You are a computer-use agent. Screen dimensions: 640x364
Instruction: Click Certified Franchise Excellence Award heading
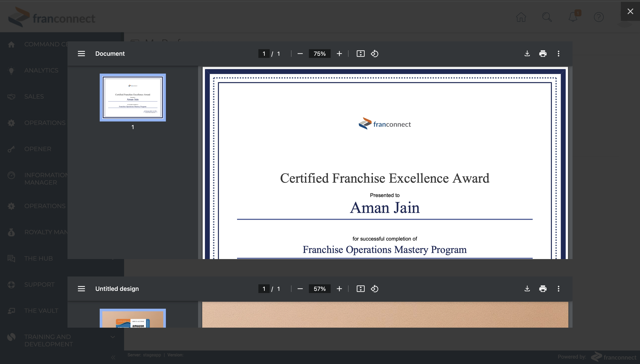tap(385, 178)
